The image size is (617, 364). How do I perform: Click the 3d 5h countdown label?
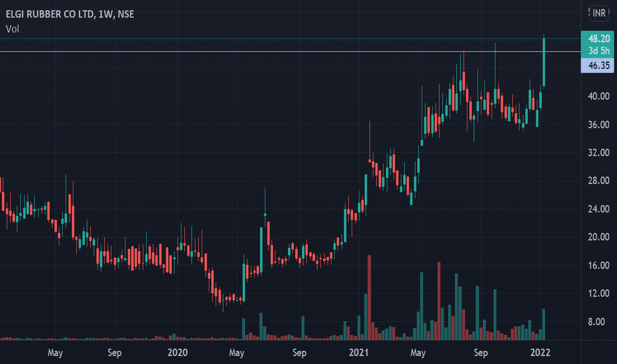[x=598, y=51]
